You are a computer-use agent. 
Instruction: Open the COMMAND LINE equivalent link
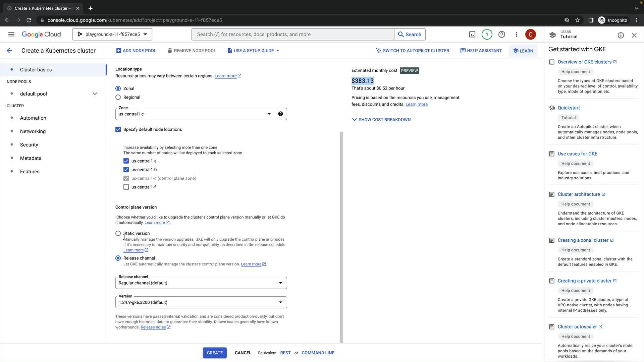pos(318,353)
